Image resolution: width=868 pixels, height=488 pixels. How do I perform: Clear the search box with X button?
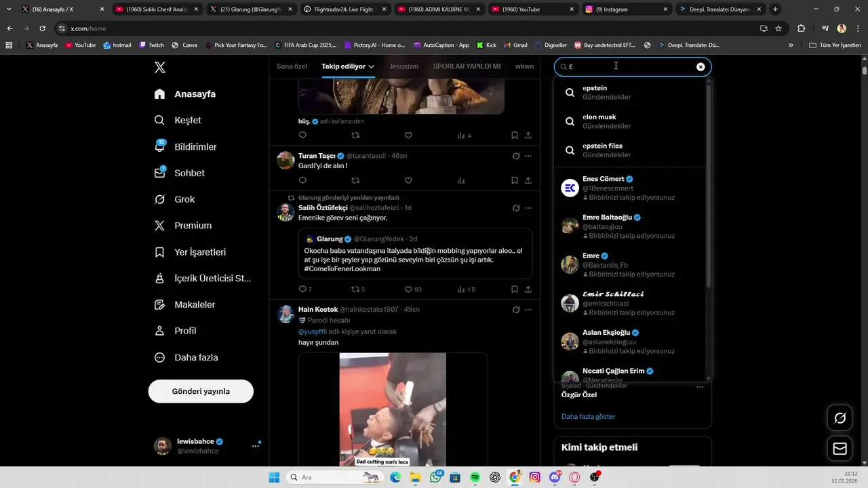click(701, 66)
